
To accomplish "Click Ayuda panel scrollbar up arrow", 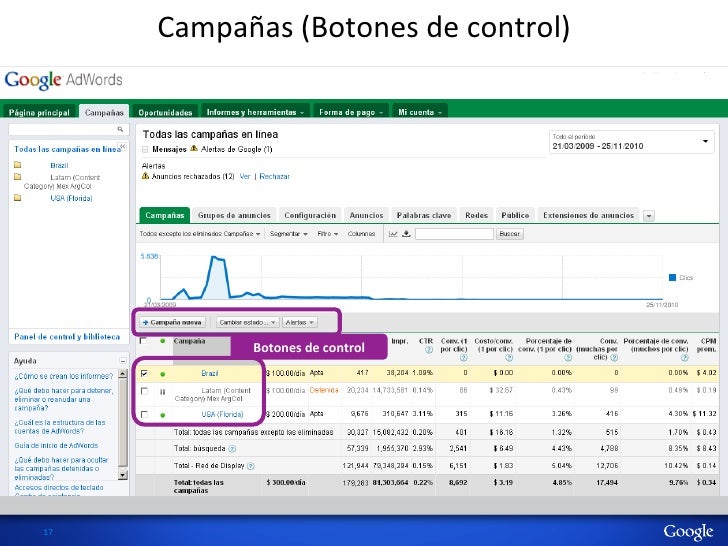I will pos(123,374).
